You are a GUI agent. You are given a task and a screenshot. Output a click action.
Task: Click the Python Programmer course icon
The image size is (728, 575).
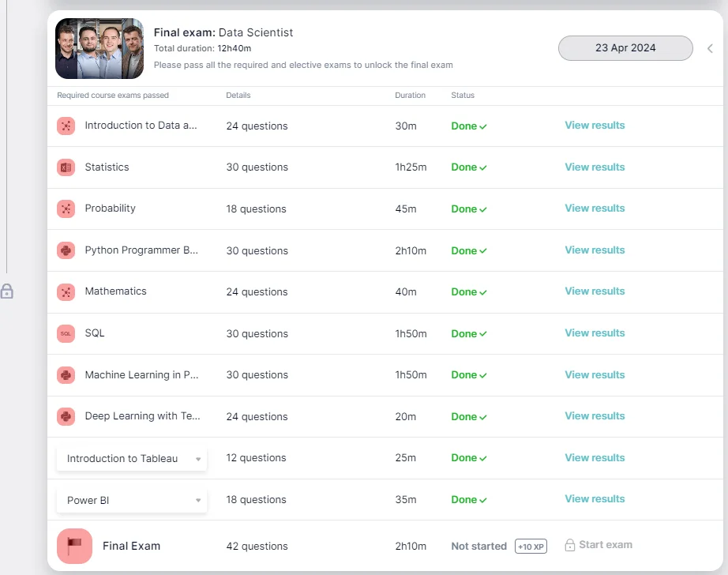point(66,250)
